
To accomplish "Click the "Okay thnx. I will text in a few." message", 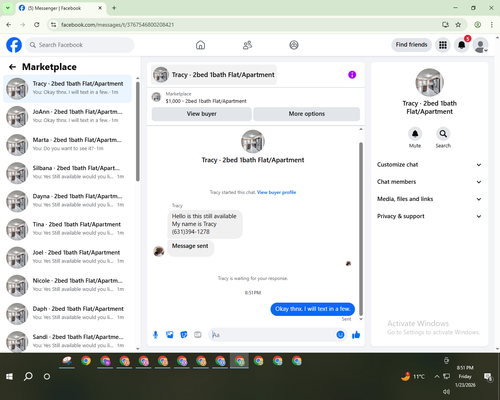I will click(312, 309).
